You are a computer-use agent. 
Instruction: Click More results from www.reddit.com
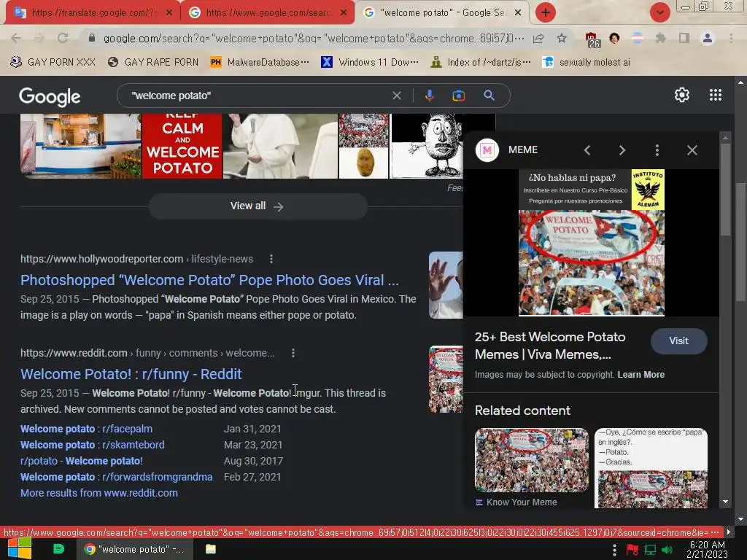99,494
